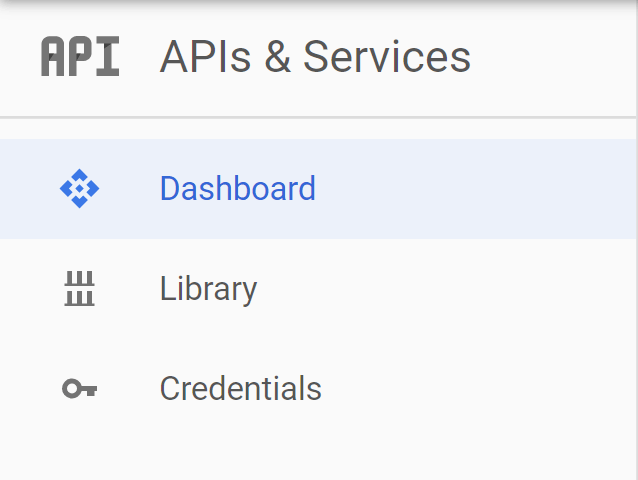Go to the Credentials menu item
The height and width of the screenshot is (480, 638).
(x=240, y=388)
